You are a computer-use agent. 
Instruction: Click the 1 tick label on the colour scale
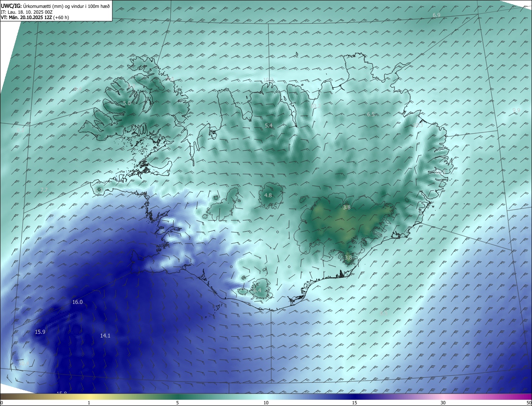[x=89, y=403]
